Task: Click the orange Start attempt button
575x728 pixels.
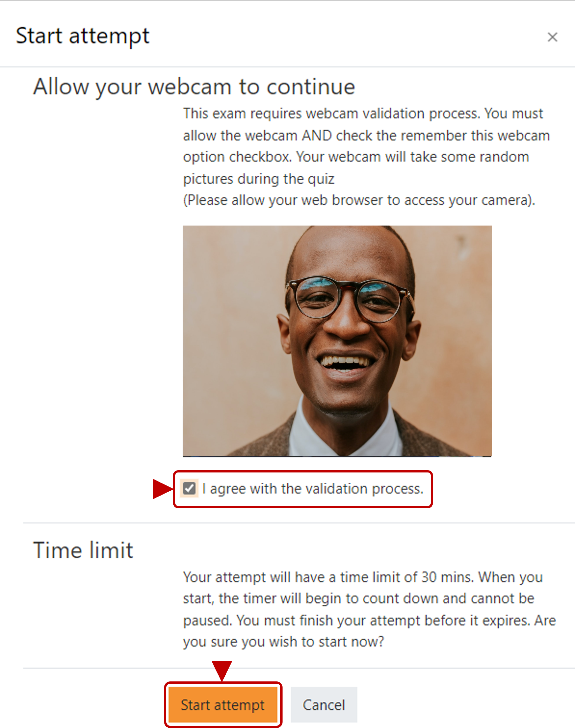Action: (223, 705)
